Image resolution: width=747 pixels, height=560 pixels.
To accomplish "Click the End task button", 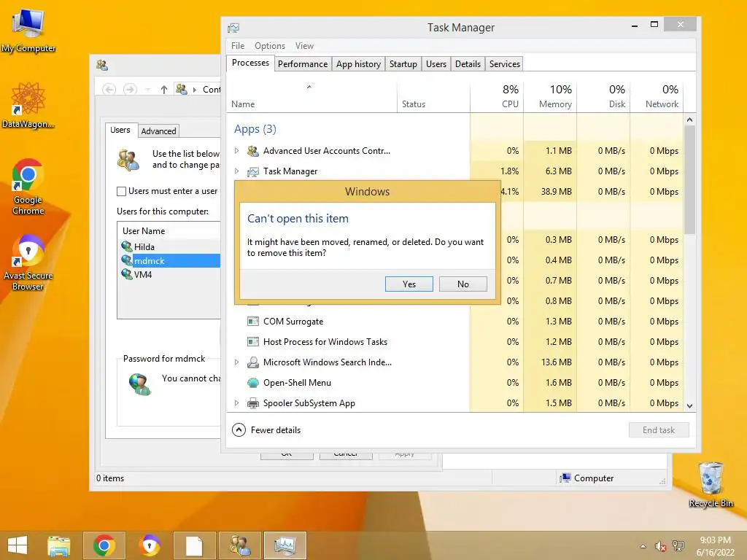I will [659, 430].
